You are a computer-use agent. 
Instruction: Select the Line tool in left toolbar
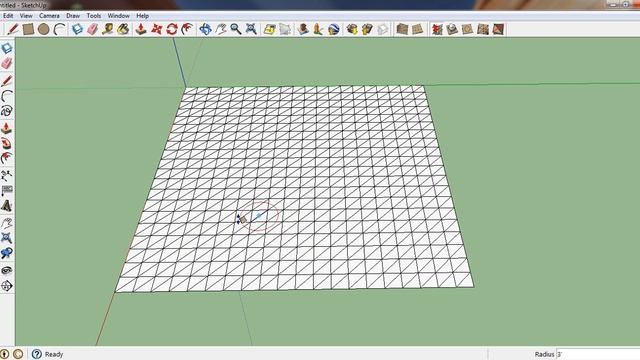(7, 81)
